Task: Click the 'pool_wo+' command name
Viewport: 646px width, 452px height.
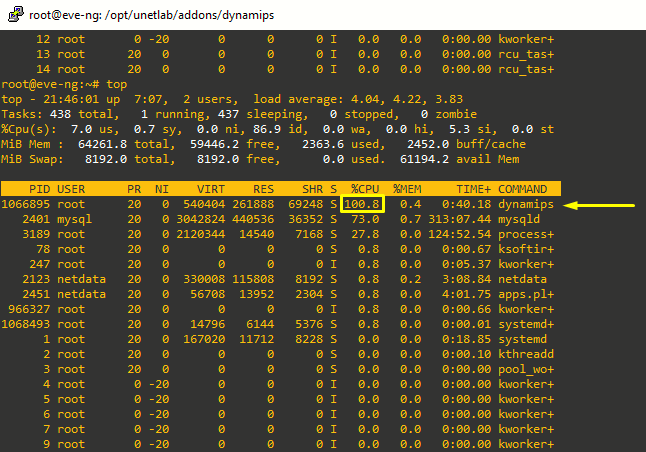Action: (x=526, y=369)
